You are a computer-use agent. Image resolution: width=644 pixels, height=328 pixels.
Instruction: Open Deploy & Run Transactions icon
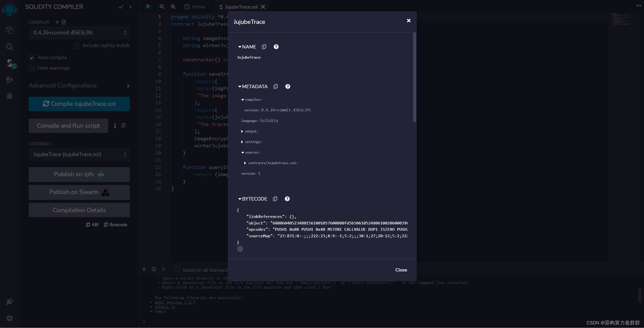[10, 80]
